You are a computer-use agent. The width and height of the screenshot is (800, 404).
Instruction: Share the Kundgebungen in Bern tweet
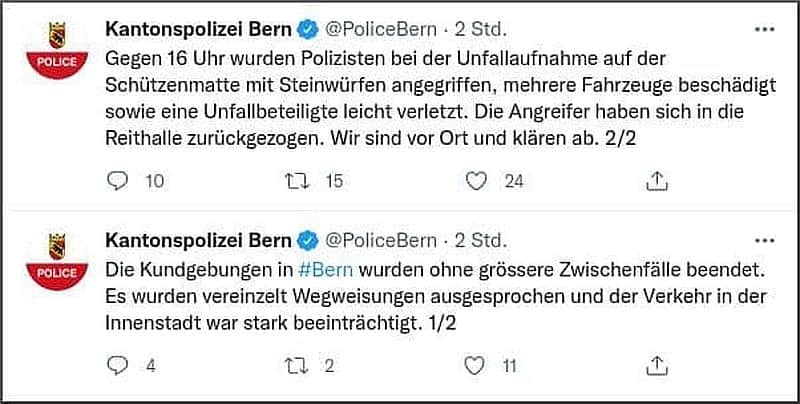click(x=657, y=366)
